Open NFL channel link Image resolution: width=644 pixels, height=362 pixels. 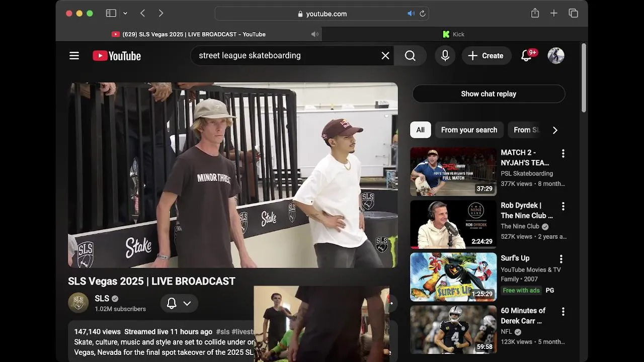tap(507, 332)
